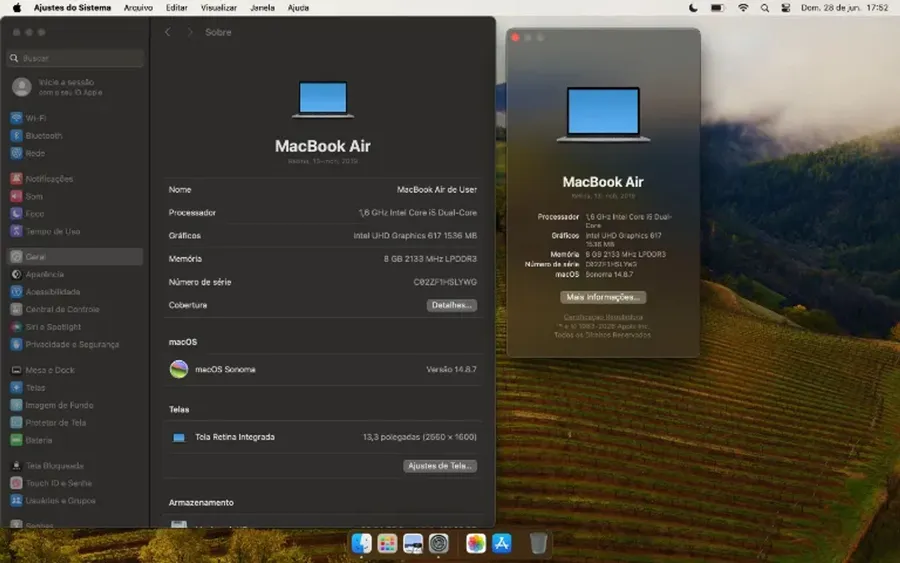Click the Focus moon icon in menu bar

(693, 7)
